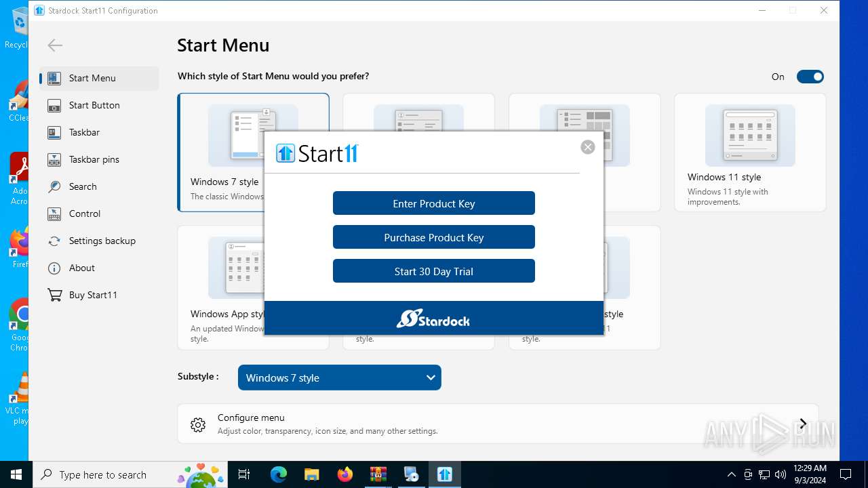The width and height of the screenshot is (868, 488).
Task: Click the Search magnifier sidebar icon
Action: point(54,186)
